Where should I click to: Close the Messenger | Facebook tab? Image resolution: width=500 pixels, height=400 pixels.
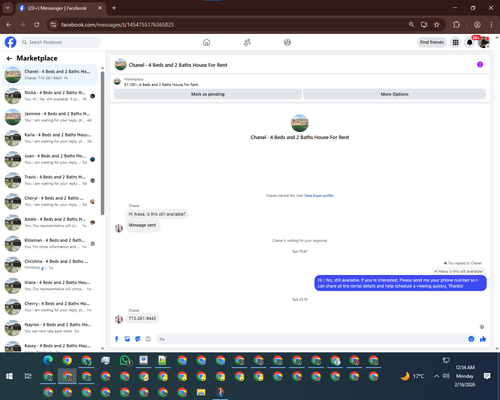pos(100,8)
